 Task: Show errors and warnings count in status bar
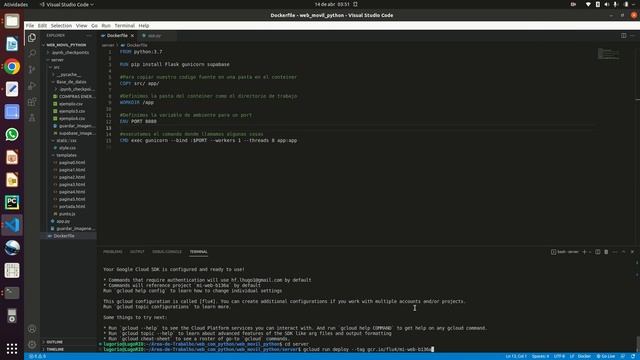(x=37, y=356)
